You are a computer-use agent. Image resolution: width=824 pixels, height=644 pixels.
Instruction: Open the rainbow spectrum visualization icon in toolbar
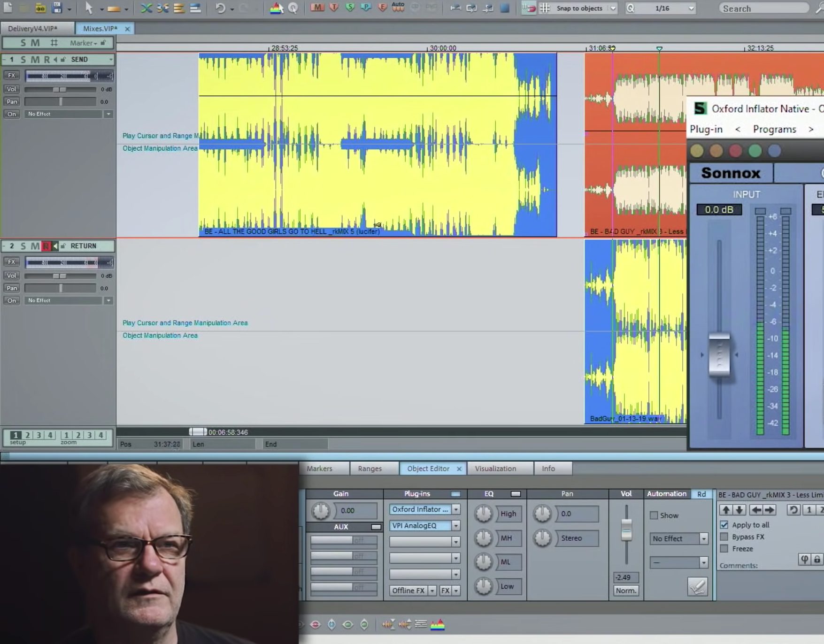[x=277, y=8]
